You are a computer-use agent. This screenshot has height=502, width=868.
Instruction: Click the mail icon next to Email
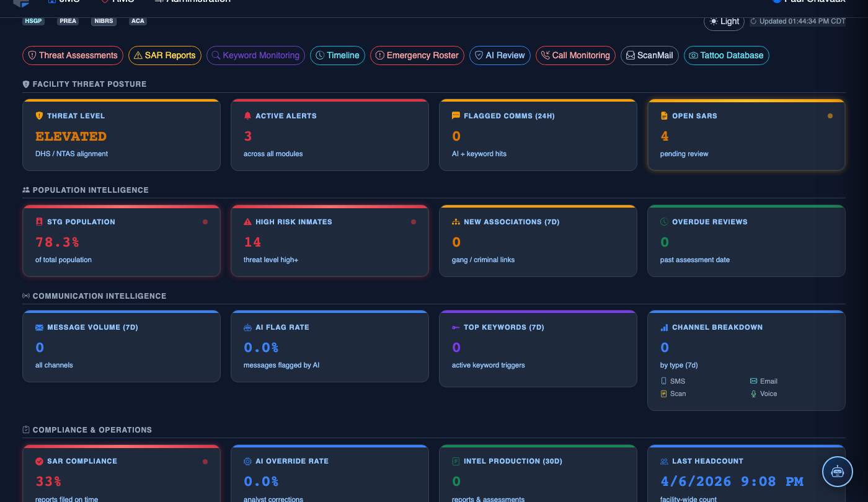click(753, 381)
